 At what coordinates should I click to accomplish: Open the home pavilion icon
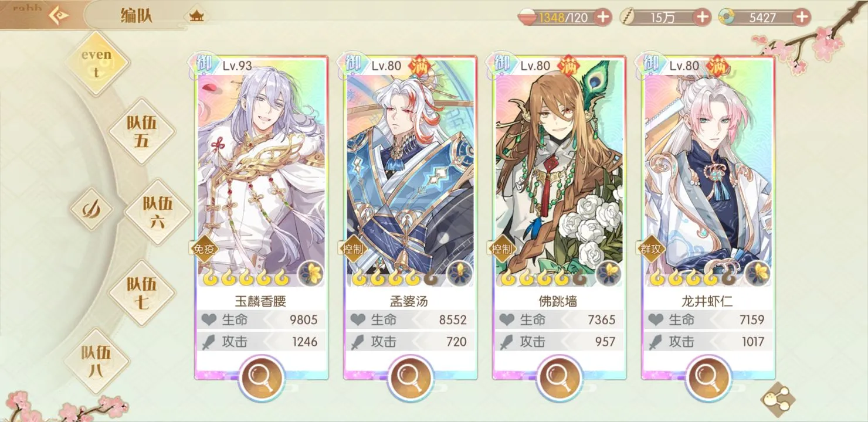196,16
